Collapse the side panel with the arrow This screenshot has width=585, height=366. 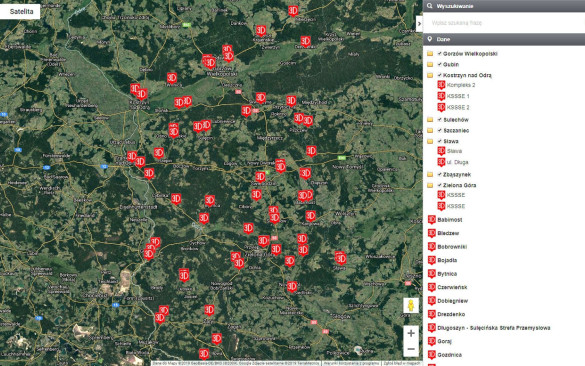pos(419,24)
